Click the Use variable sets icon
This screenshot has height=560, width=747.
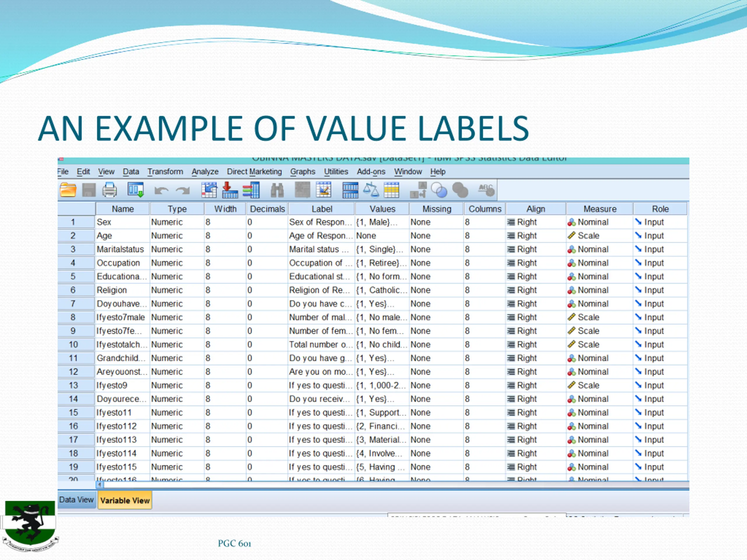click(439, 190)
